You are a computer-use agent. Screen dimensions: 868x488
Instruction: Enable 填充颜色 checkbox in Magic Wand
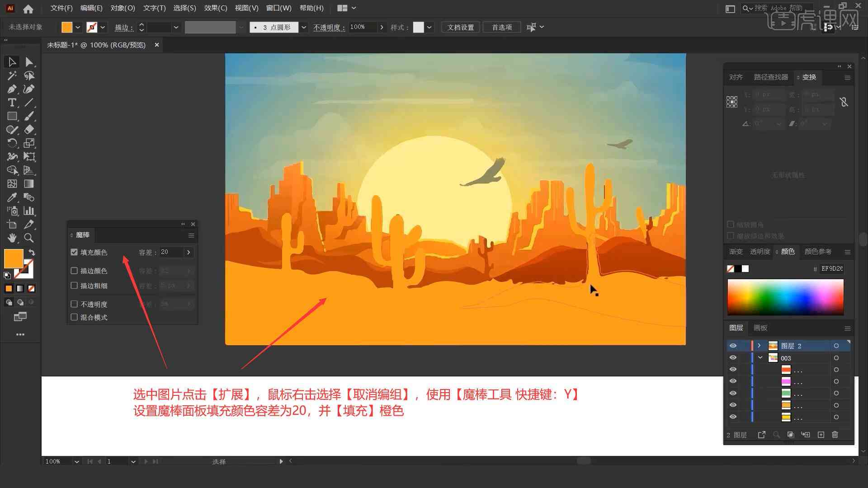point(74,252)
